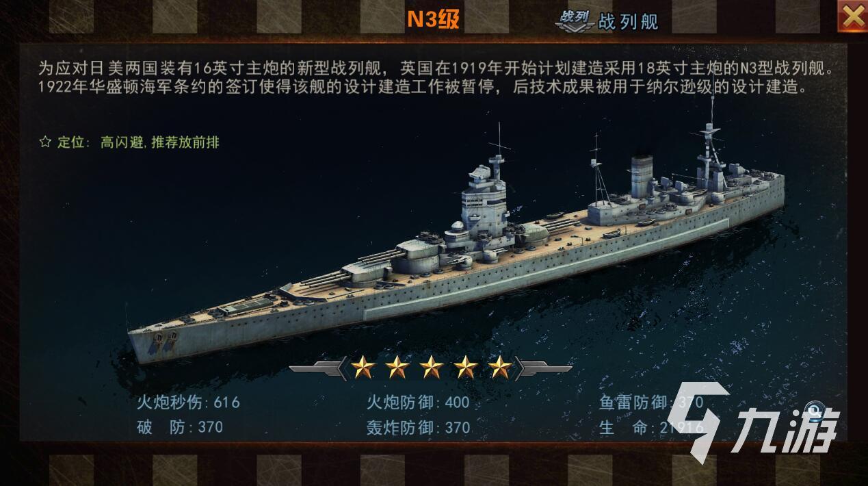The width and height of the screenshot is (868, 486).
Task: Select the fourth gold rating star
Action: [x=465, y=368]
